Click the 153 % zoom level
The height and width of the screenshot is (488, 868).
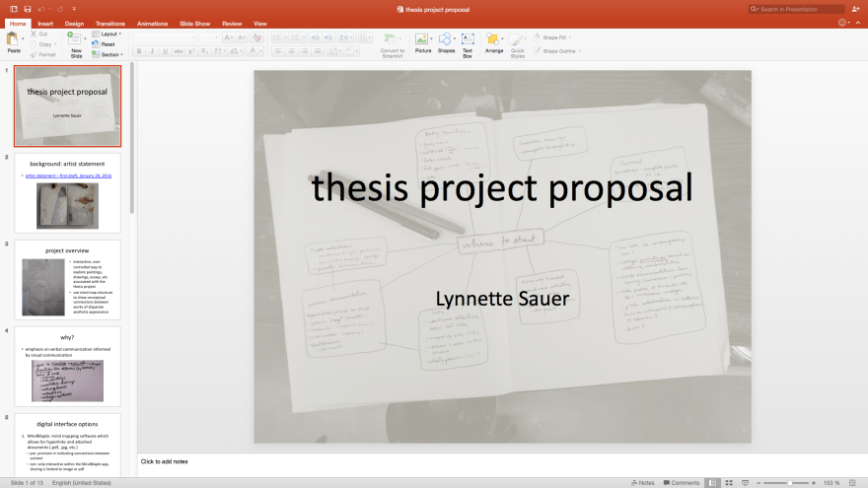pos(831,483)
